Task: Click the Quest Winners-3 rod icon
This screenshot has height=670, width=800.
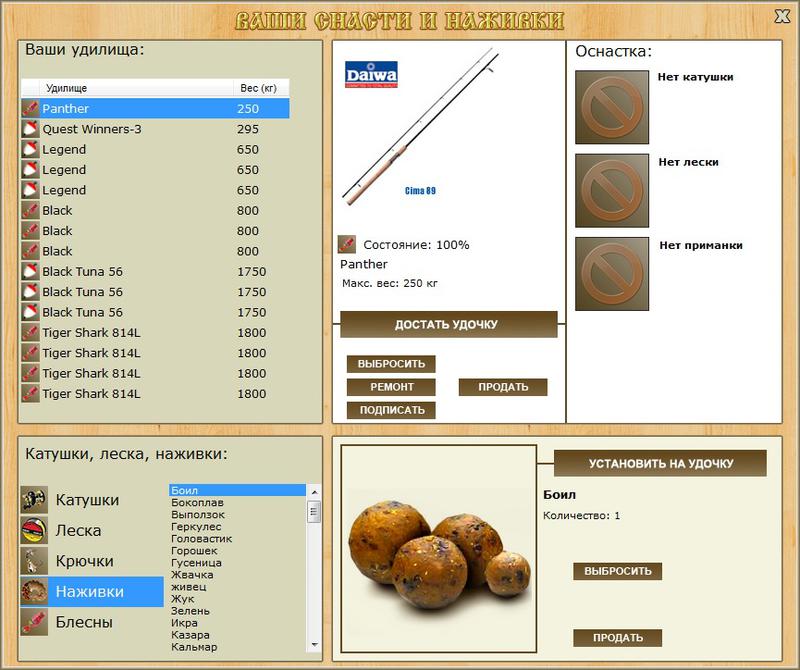Action: 31,129
